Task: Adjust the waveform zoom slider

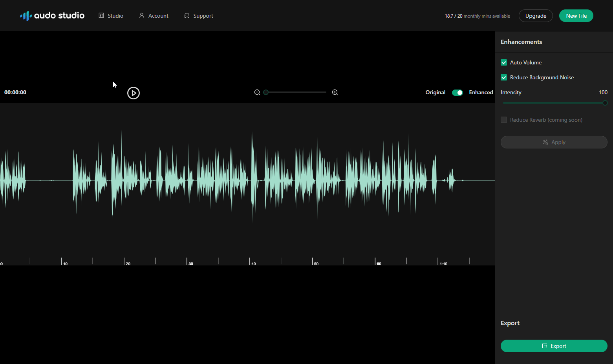Action: tap(296, 92)
